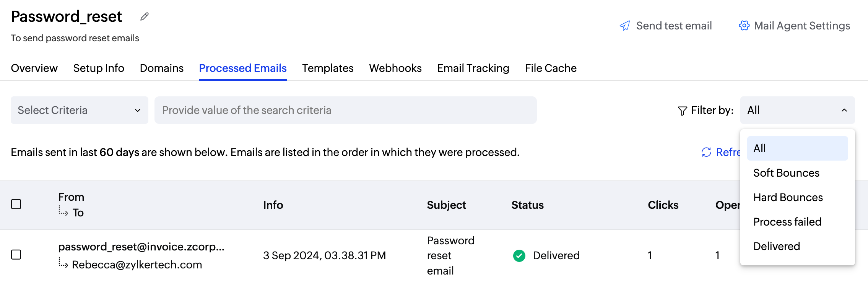This screenshot has width=868, height=286.
Task: Check the box for the Rebecca email row
Action: click(16, 255)
